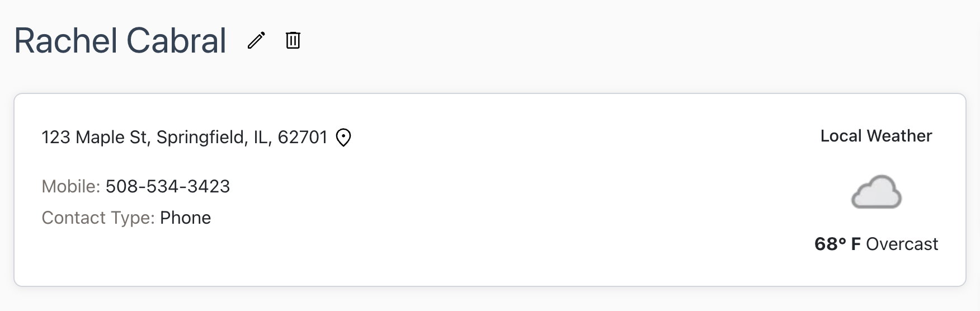The image size is (980, 311).
Task: Click the 68° F temperature reading
Action: (x=837, y=244)
